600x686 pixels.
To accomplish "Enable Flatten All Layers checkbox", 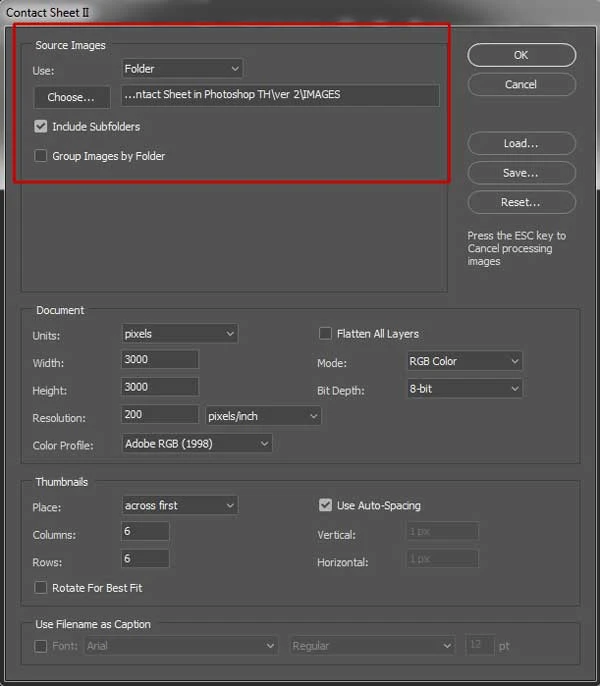I will click(325, 334).
